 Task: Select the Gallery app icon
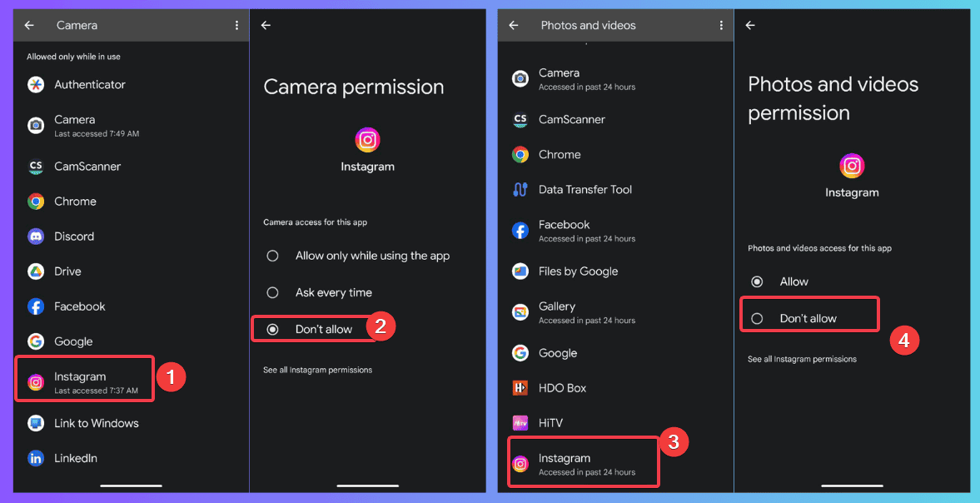pyautogui.click(x=520, y=311)
